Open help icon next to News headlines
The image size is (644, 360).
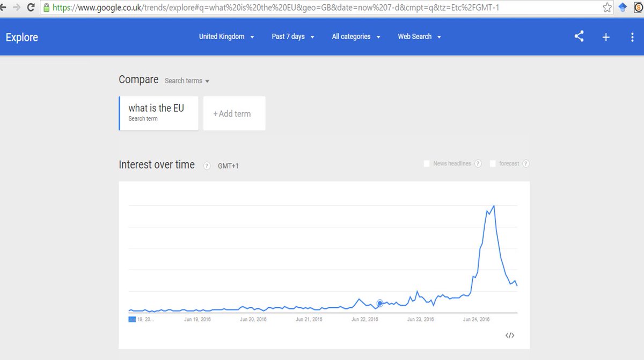(x=478, y=164)
